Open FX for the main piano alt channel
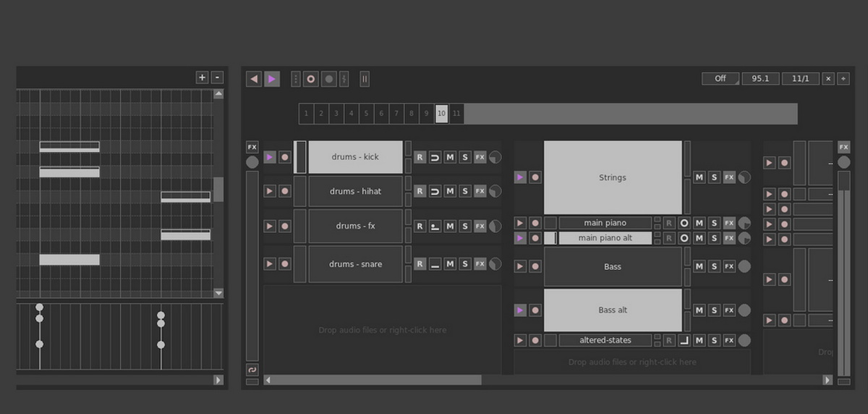The image size is (868, 414). pyautogui.click(x=729, y=238)
